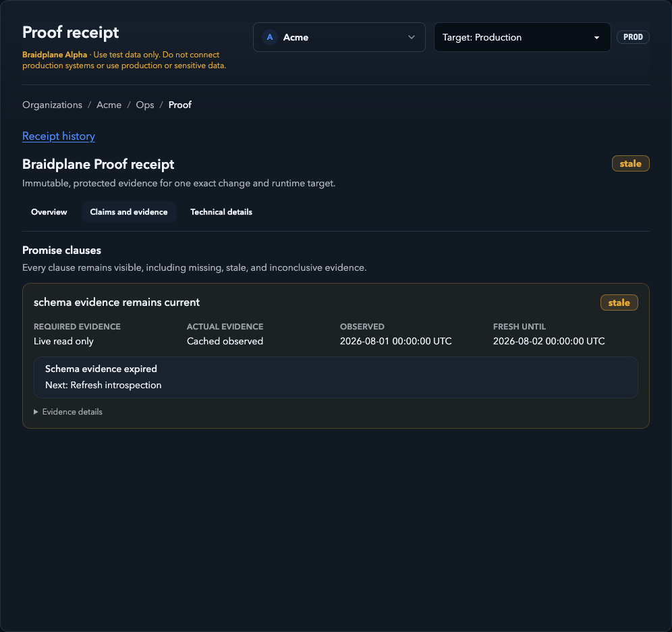The height and width of the screenshot is (632, 672).
Task: Click the OBSERVED column label
Action: click(x=362, y=327)
